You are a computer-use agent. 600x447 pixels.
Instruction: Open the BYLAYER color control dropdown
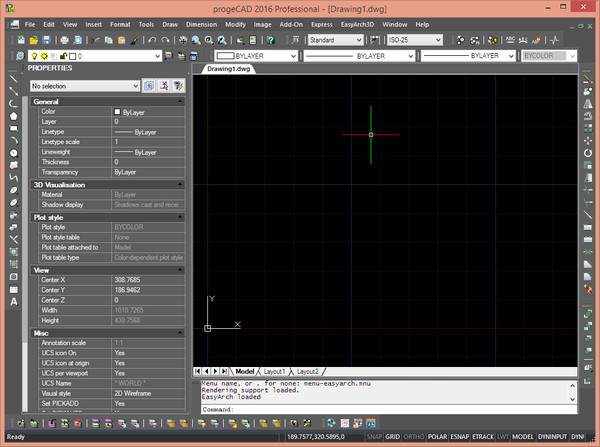pyautogui.click(x=256, y=57)
